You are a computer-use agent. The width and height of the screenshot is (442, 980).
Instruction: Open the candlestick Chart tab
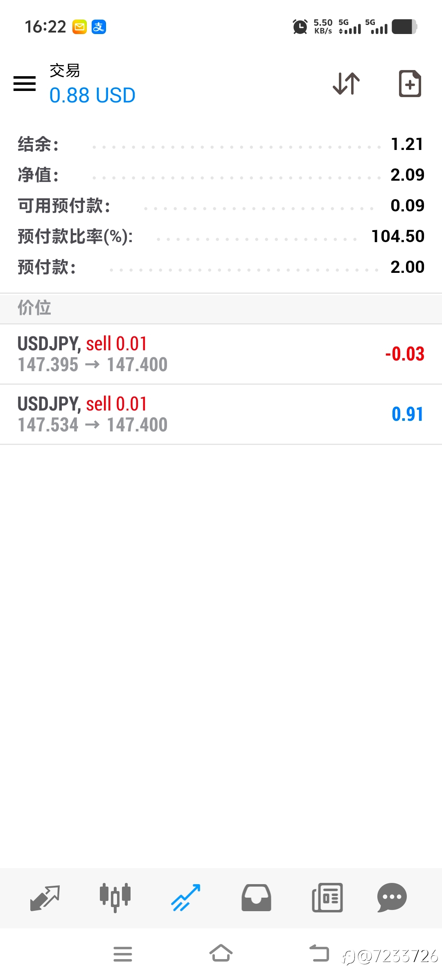[x=115, y=898]
